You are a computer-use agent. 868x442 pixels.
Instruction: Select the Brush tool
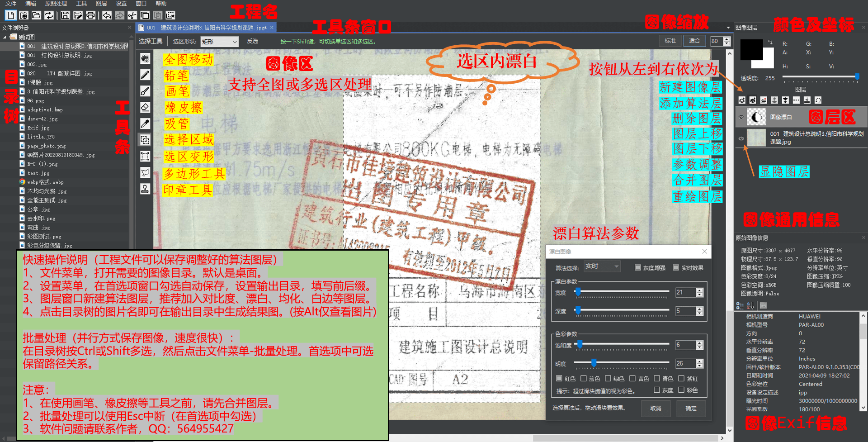(x=145, y=91)
